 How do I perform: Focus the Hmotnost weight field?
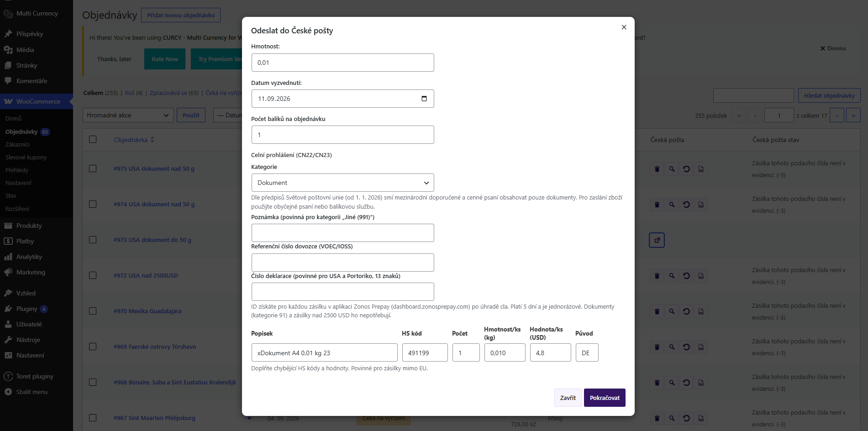tap(342, 63)
